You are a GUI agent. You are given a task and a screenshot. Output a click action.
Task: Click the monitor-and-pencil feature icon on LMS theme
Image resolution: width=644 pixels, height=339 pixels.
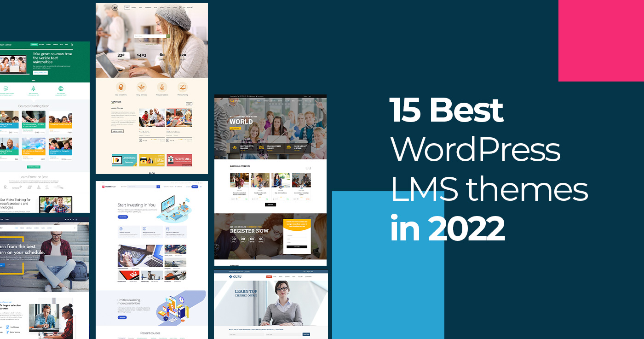pyautogui.click(x=183, y=87)
